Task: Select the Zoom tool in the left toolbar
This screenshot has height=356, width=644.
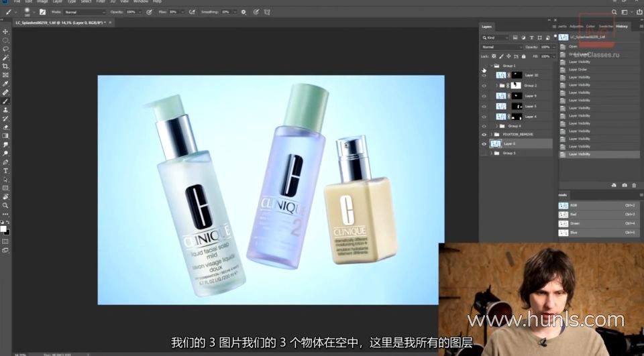Action: pos(5,205)
